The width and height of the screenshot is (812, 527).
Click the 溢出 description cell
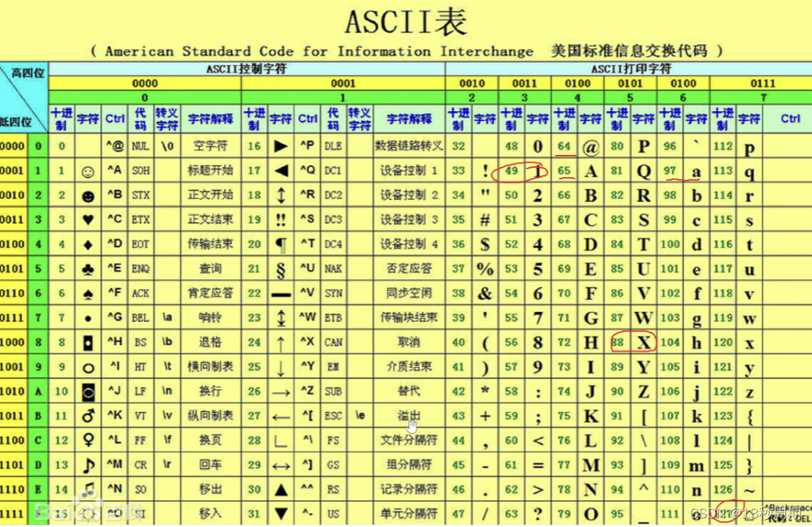pos(409,416)
